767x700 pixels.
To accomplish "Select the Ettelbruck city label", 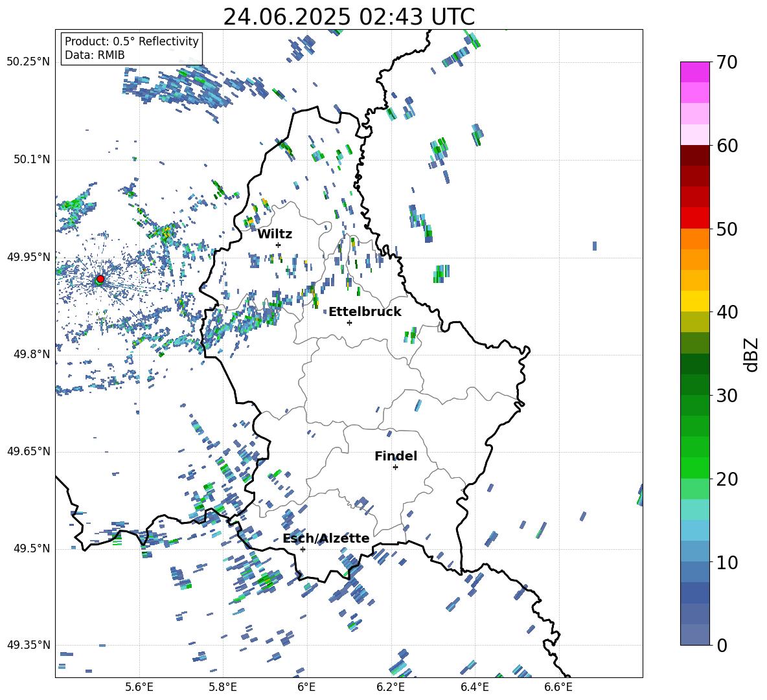I will pyautogui.click(x=365, y=312).
